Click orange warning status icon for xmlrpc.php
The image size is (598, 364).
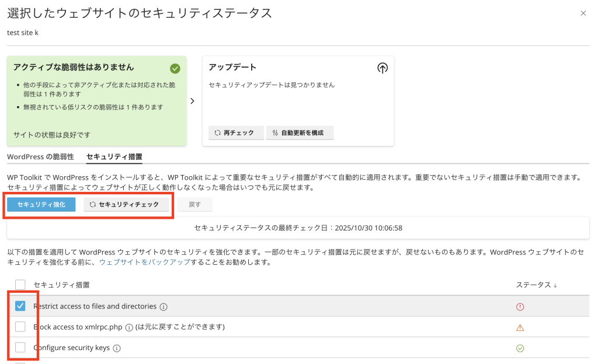click(520, 327)
